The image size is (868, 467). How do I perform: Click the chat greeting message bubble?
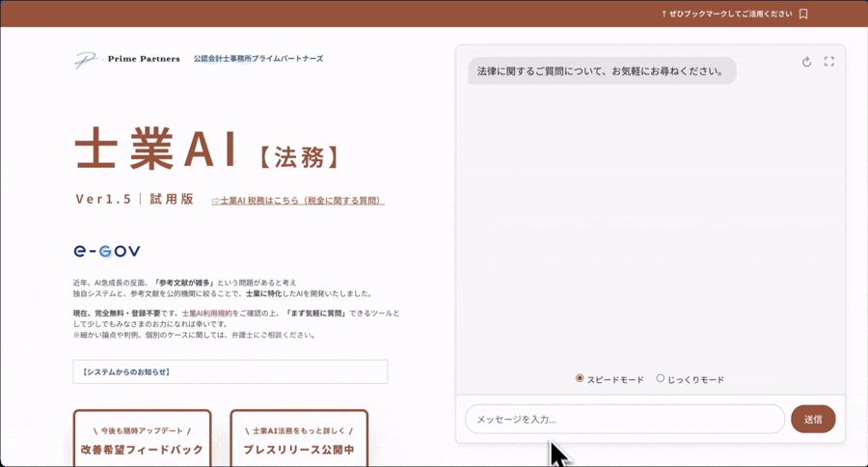[602, 71]
